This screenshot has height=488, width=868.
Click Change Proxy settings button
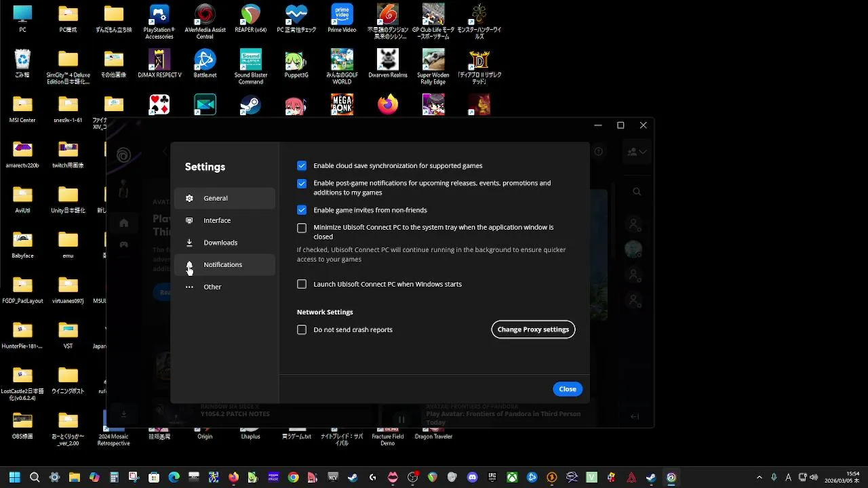pos(533,329)
